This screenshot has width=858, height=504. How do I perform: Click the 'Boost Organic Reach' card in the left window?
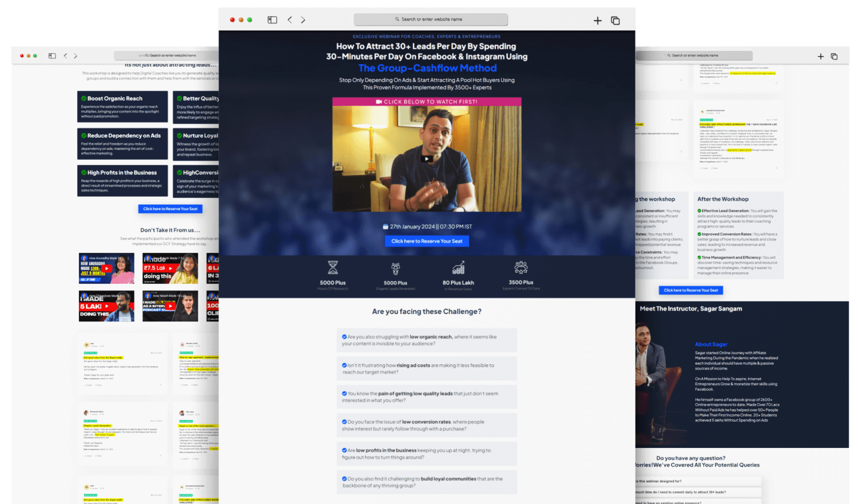(122, 107)
